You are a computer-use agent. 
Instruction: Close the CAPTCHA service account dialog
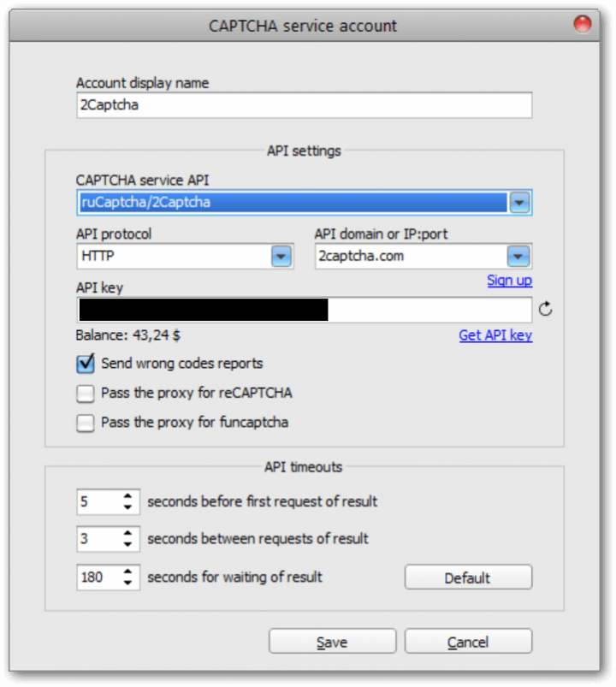[x=583, y=24]
